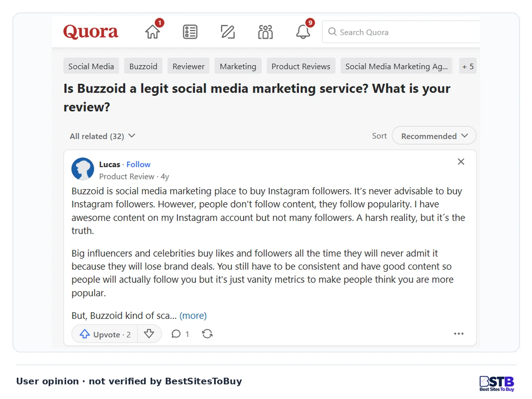Open the three-dot more options menu
532x399 pixels.
[459, 334]
